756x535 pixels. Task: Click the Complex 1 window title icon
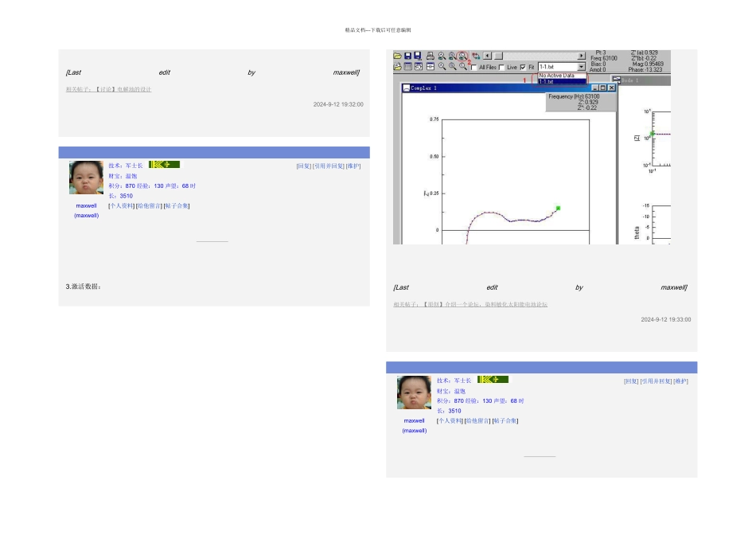(x=407, y=88)
